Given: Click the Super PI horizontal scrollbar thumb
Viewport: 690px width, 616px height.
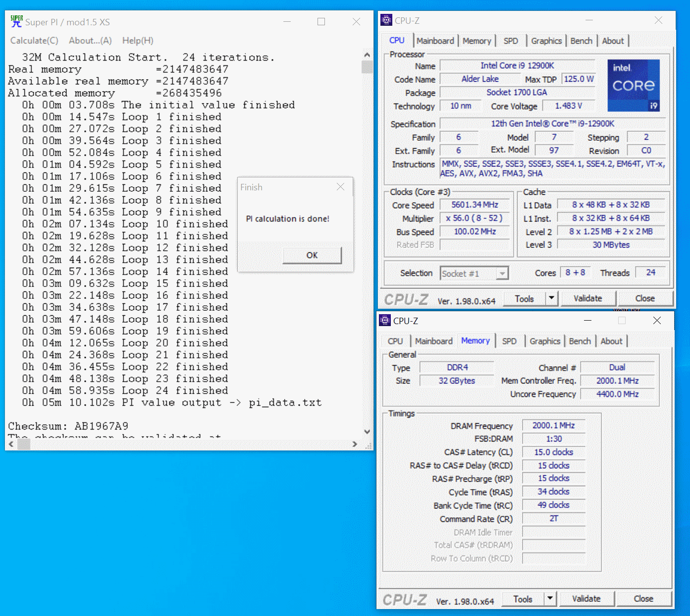Looking at the screenshot, I should click(x=24, y=444).
